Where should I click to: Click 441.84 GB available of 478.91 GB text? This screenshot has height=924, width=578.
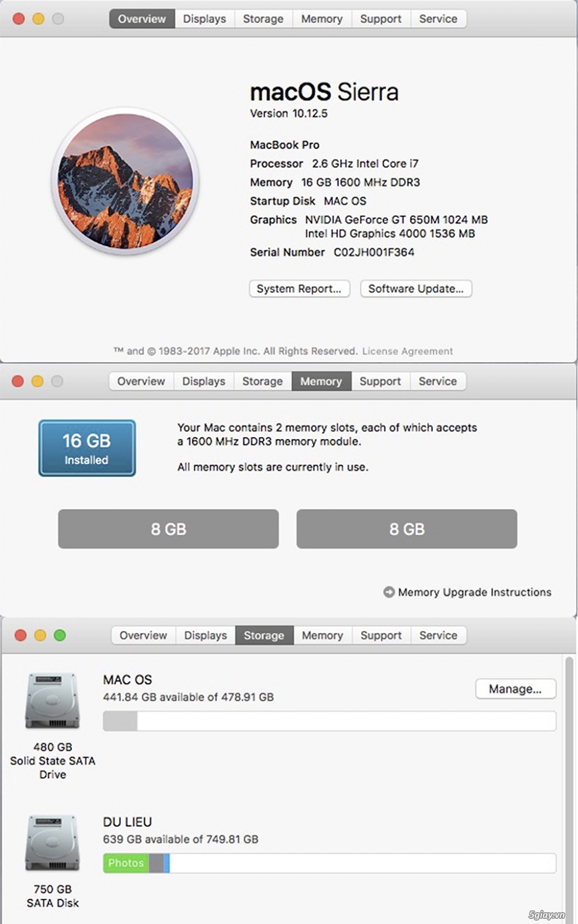(189, 698)
